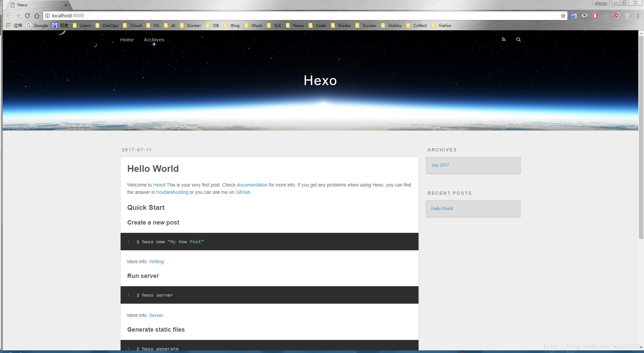644x353 pixels.
Task: Expand the DB bookmark folder
Action: [x=212, y=25]
